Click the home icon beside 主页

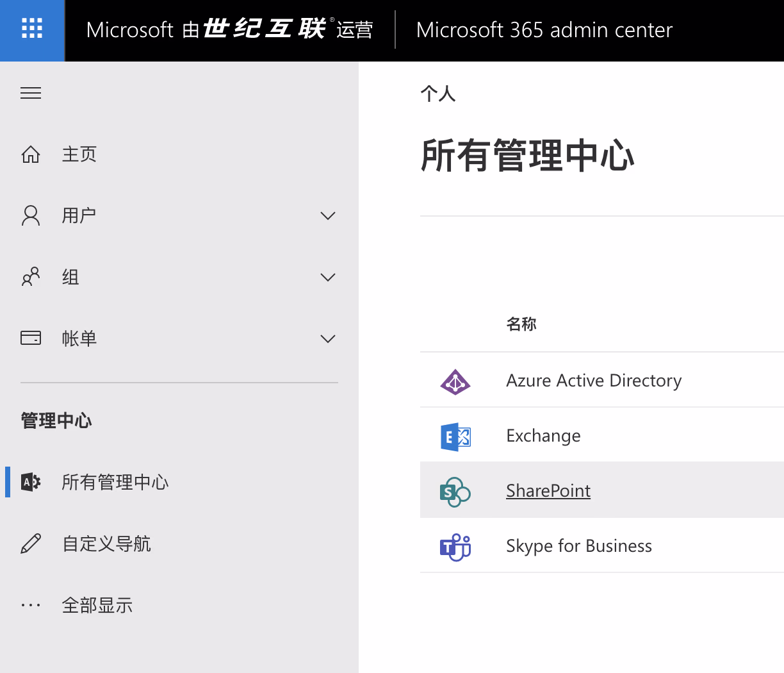[31, 154]
